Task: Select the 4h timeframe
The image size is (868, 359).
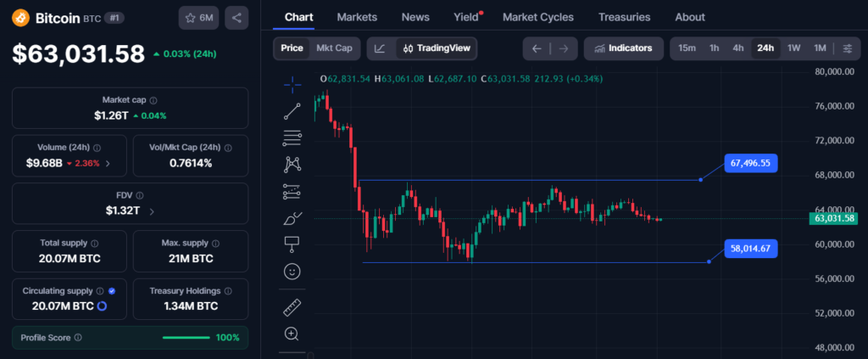Action: [738, 48]
